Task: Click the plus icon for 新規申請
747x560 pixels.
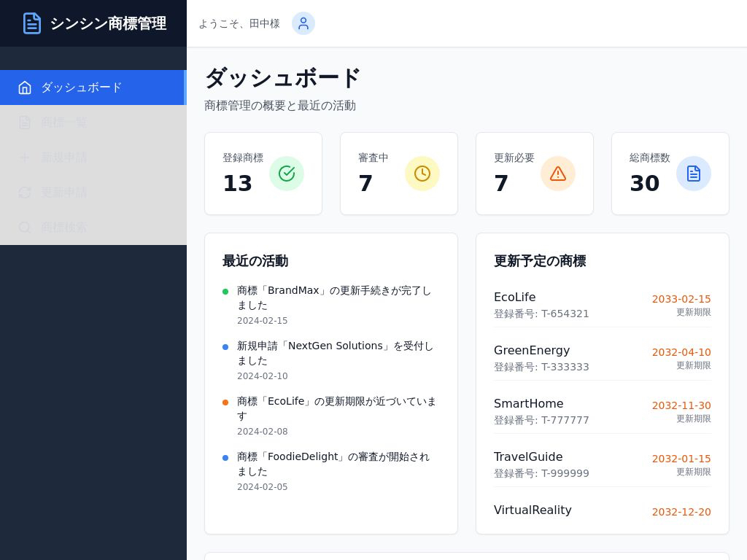Action: click(x=25, y=157)
